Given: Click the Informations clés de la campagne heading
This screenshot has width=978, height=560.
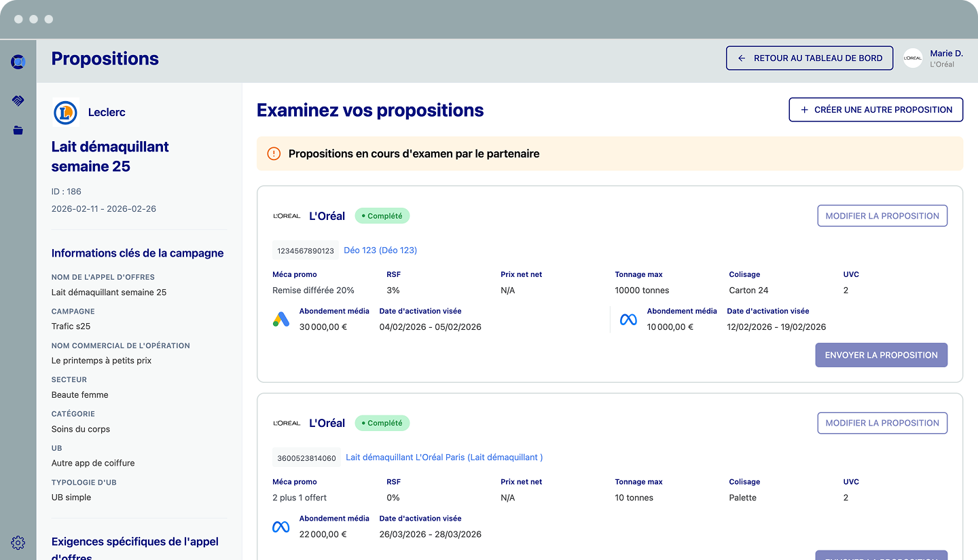Looking at the screenshot, I should coord(138,253).
